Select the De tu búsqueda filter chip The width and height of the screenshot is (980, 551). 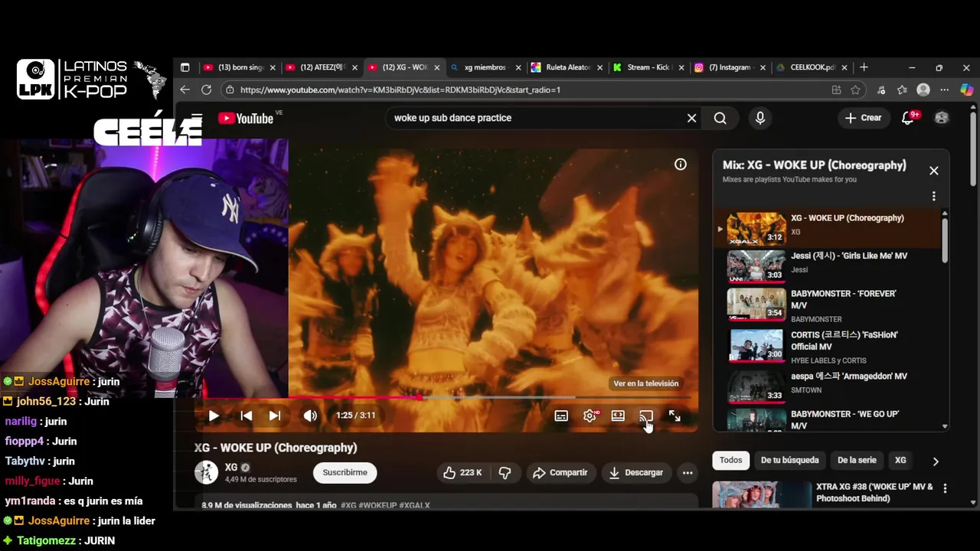pos(789,460)
